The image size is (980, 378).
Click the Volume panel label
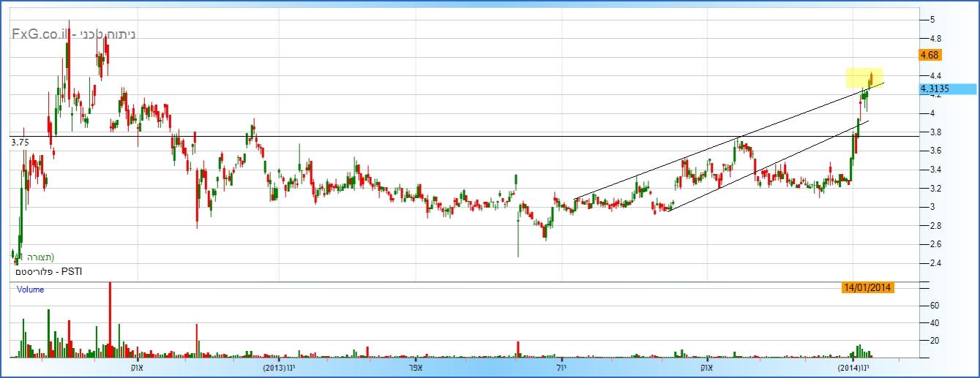tap(31, 290)
